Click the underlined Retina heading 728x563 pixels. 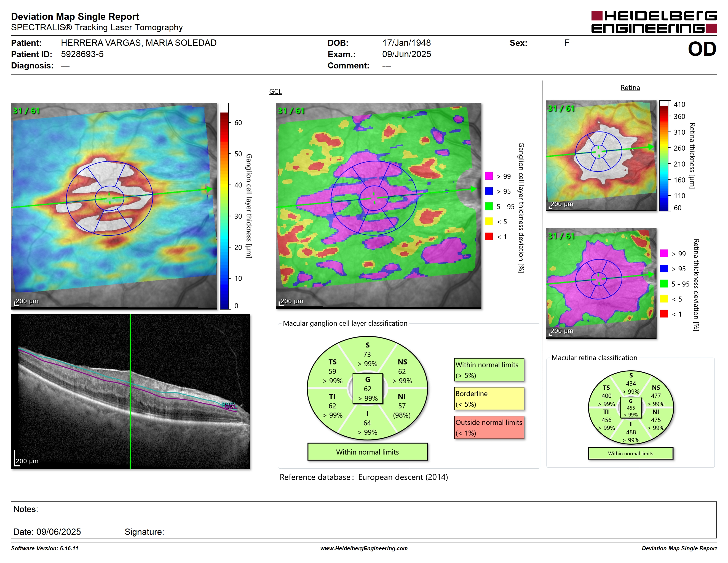pos(630,88)
